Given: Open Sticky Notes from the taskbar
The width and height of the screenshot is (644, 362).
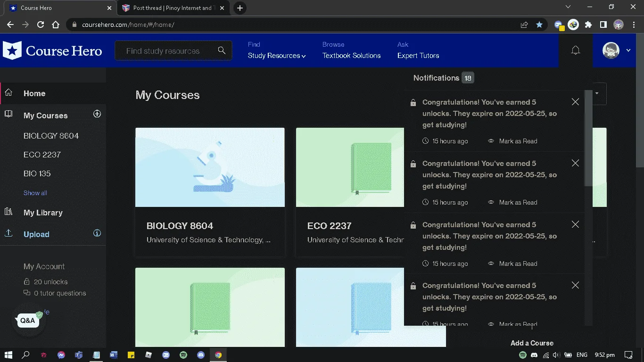Looking at the screenshot, I should tap(131, 355).
